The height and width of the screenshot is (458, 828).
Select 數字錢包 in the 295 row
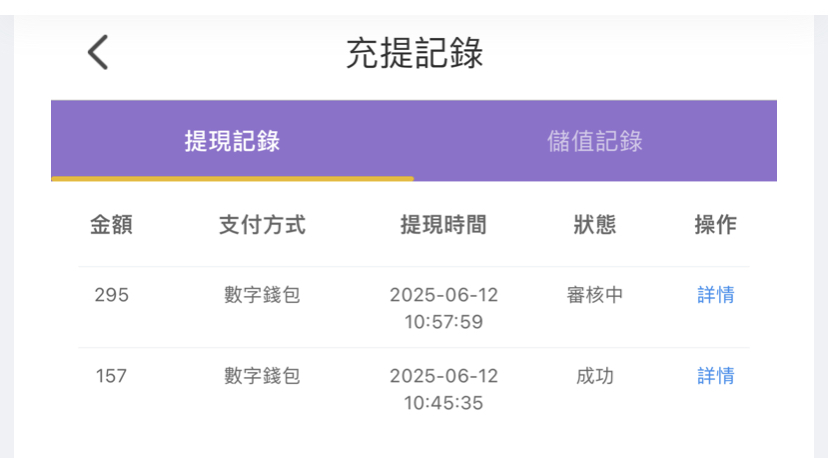click(262, 295)
